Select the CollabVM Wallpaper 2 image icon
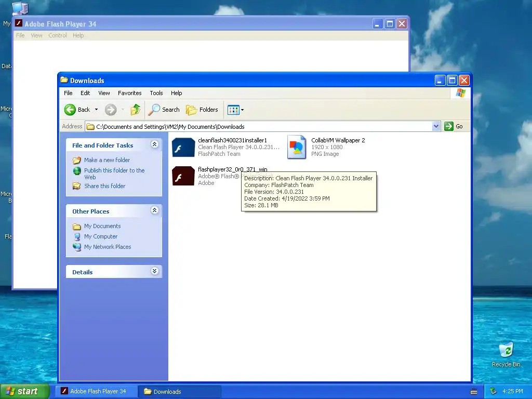The image size is (532, 399). [x=297, y=147]
